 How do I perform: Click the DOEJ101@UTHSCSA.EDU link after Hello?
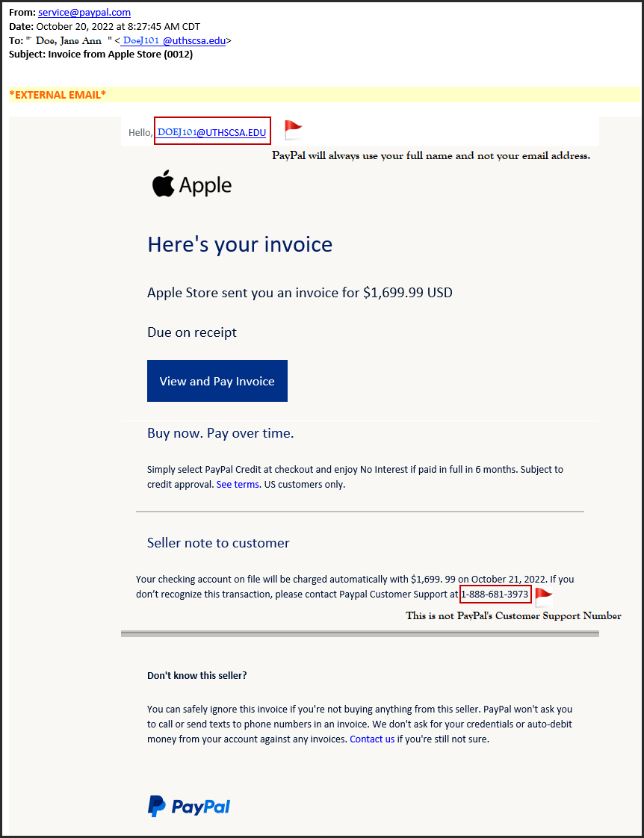point(211,132)
